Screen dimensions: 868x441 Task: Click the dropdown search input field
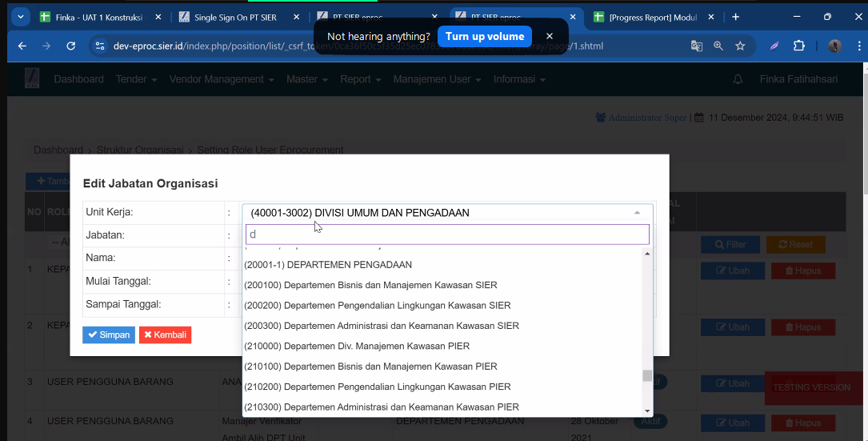(x=446, y=235)
